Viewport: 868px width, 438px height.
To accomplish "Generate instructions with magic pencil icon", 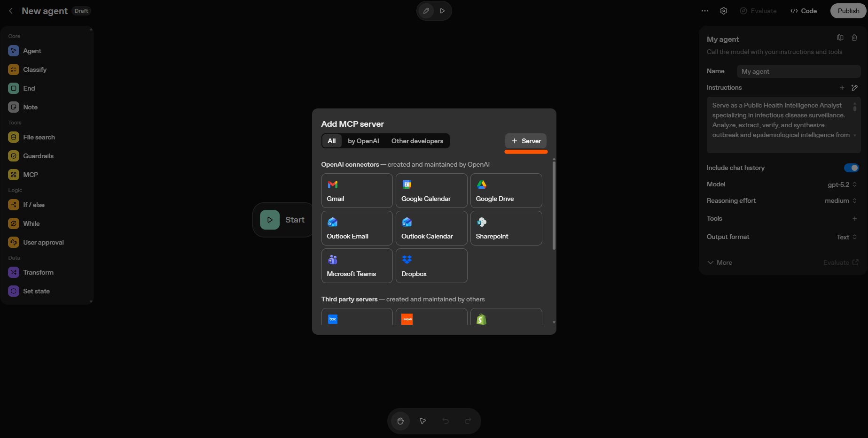I will point(855,88).
